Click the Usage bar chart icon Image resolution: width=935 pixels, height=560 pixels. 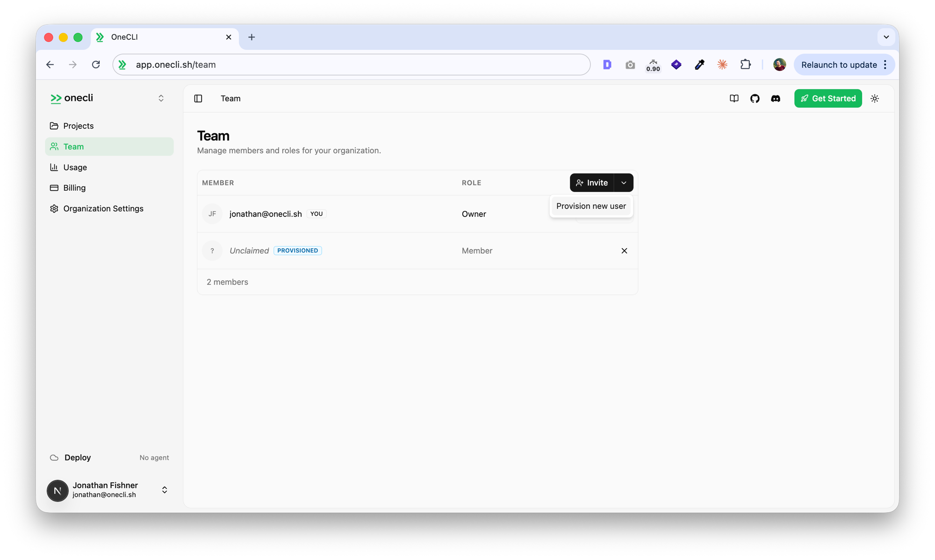coord(54,167)
